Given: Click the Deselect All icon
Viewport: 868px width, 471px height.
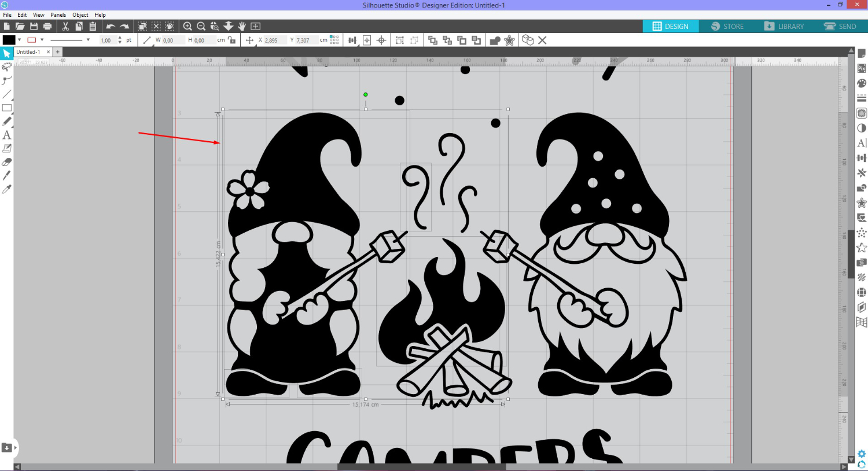Looking at the screenshot, I should (156, 26).
